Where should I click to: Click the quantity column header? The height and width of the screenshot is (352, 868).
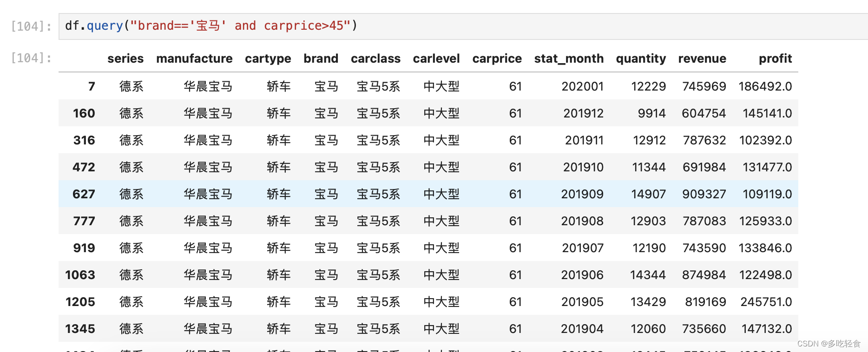coord(641,59)
